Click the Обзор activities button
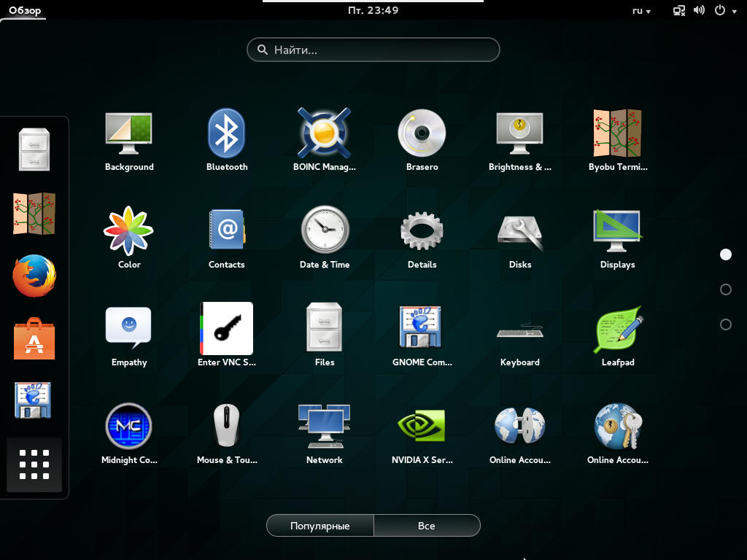Viewport: 747px width, 560px height. tap(25, 10)
